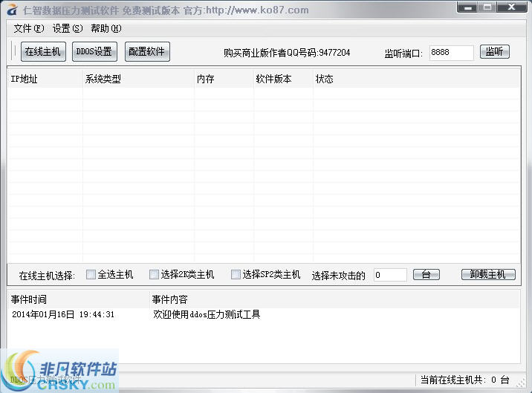Image resolution: width=532 pixels, height=393 pixels.
Task: Click the 监听 button
Action: (x=494, y=51)
